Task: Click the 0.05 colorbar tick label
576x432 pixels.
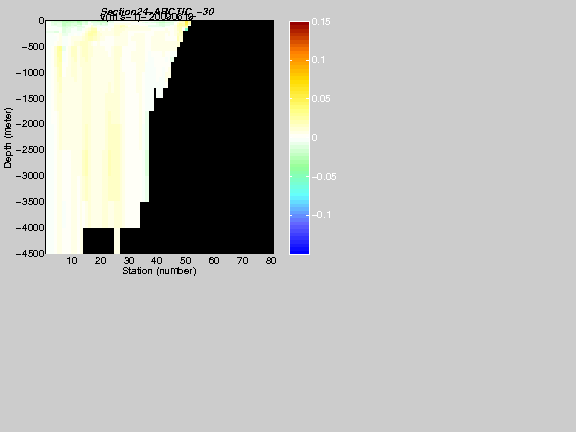Action: click(321, 99)
